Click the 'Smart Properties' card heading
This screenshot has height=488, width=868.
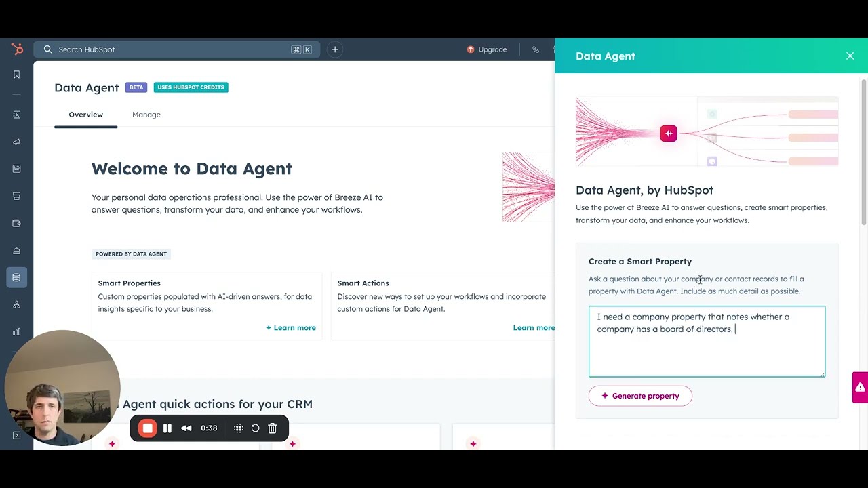coord(129,283)
